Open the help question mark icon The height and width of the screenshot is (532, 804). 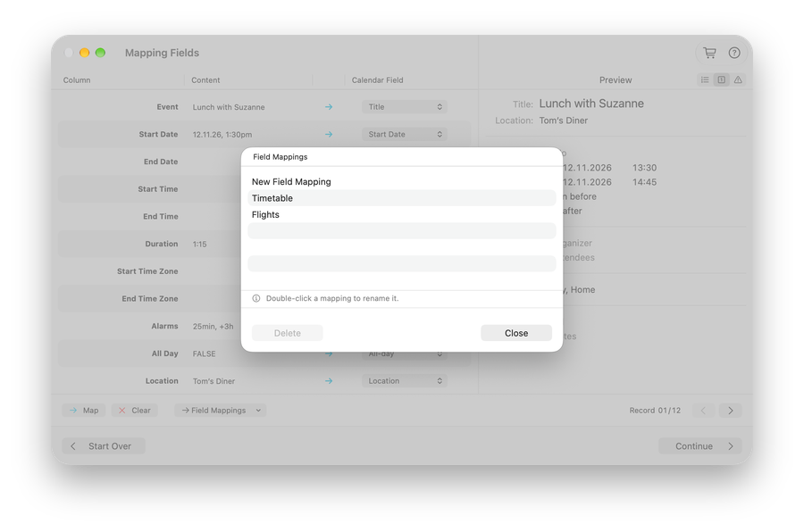coord(734,53)
